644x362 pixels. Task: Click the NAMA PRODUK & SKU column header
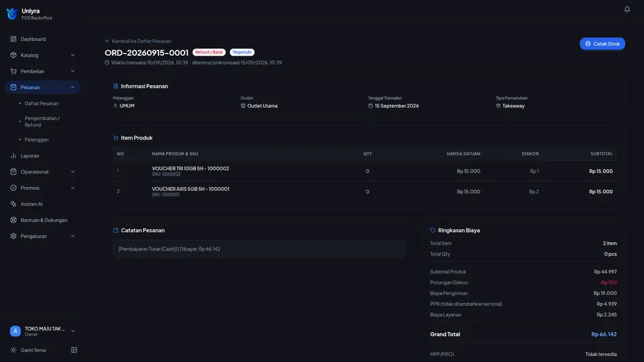click(x=175, y=154)
